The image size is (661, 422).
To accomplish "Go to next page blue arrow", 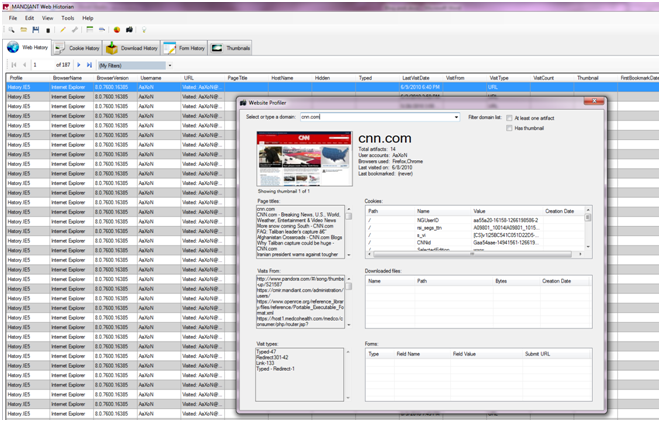I will (78, 65).
